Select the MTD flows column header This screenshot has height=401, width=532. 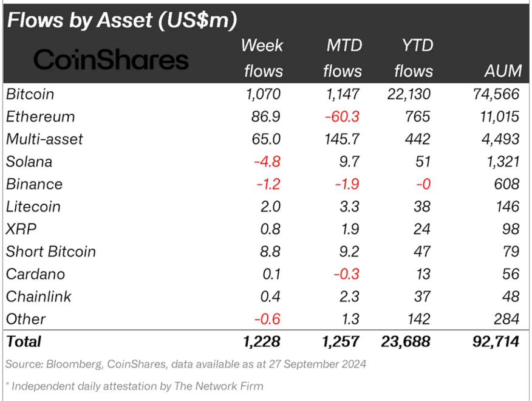click(343, 58)
